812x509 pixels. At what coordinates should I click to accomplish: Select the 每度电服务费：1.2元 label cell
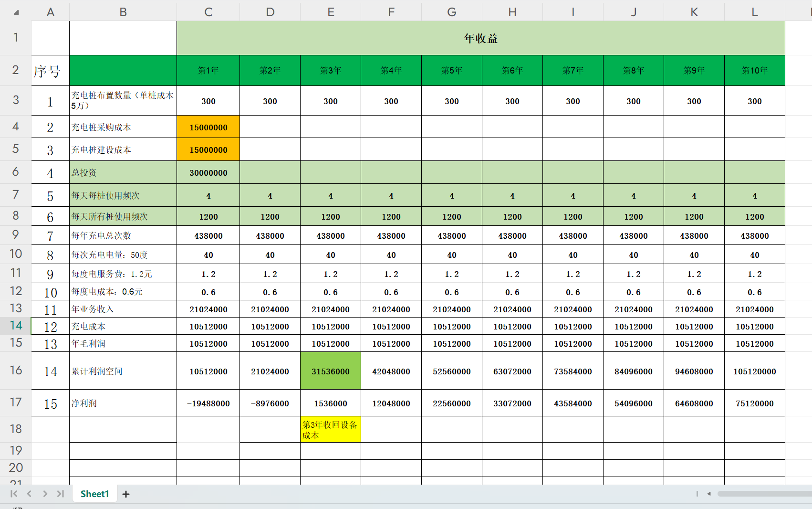click(123, 274)
